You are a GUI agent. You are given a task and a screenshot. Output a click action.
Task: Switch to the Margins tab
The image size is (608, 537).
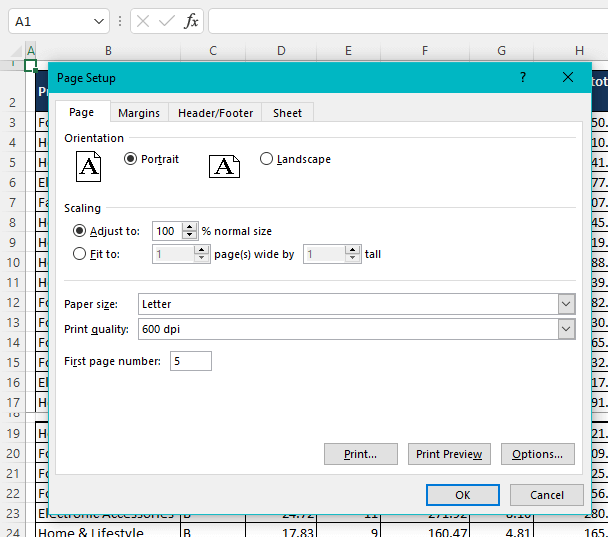coord(139,113)
